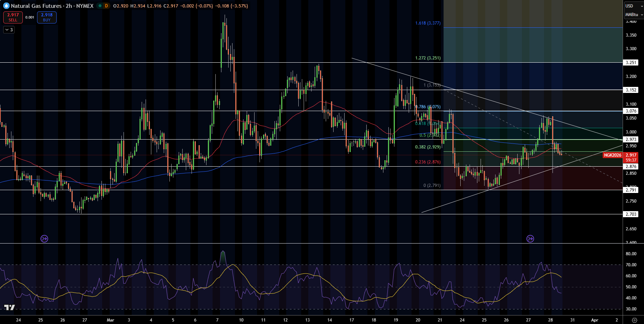This screenshot has height=324, width=644.
Task: Select the 3.251 horizontal line price label
Action: (631, 62)
